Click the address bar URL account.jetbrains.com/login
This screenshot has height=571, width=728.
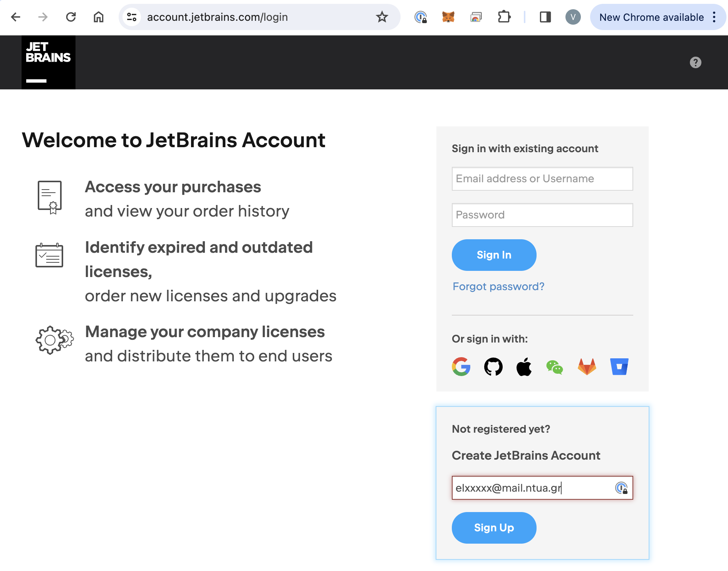click(x=217, y=17)
